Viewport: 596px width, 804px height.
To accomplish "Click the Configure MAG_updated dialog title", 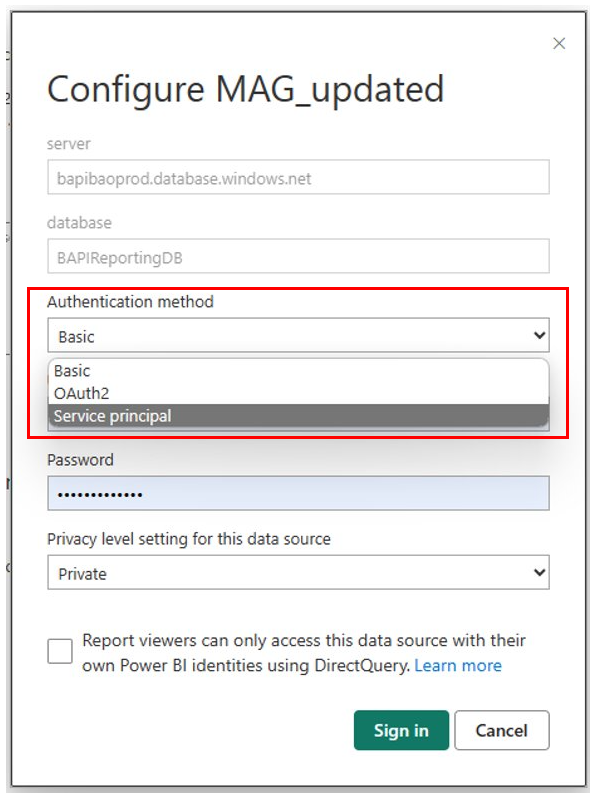I will click(x=245, y=90).
